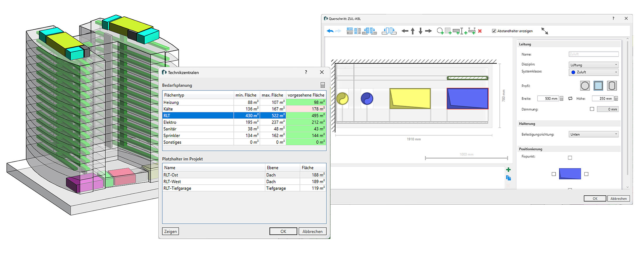Select RLT-Tiefgarage placeholder row
The width and height of the screenshot is (644, 253).
pyautogui.click(x=214, y=188)
